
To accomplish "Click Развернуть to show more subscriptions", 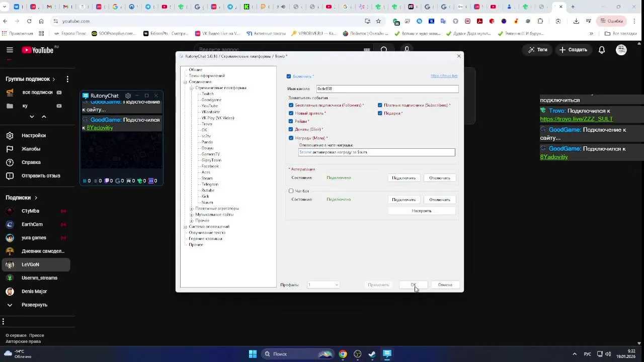I will coord(35,305).
